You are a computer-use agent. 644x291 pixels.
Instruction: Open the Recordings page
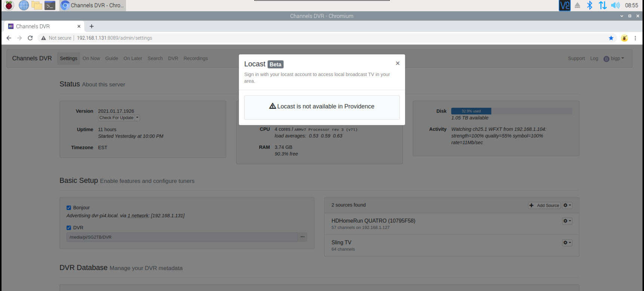coord(196,58)
